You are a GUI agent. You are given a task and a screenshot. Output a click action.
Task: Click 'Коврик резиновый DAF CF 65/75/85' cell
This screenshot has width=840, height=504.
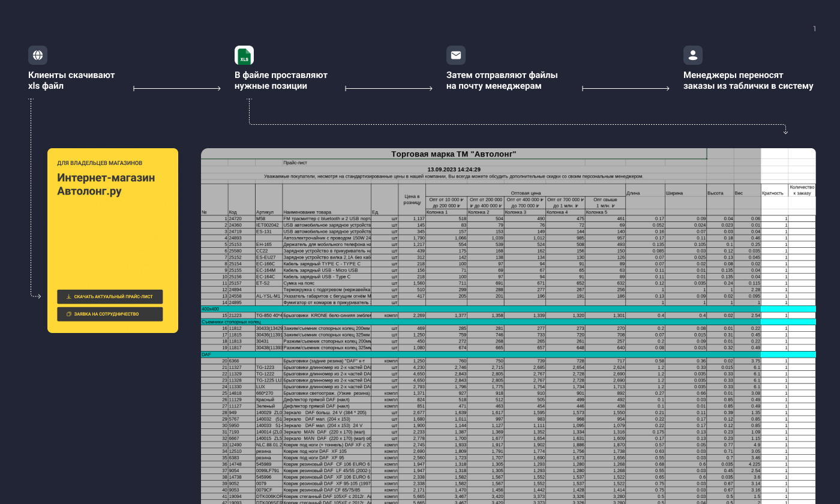point(326,490)
